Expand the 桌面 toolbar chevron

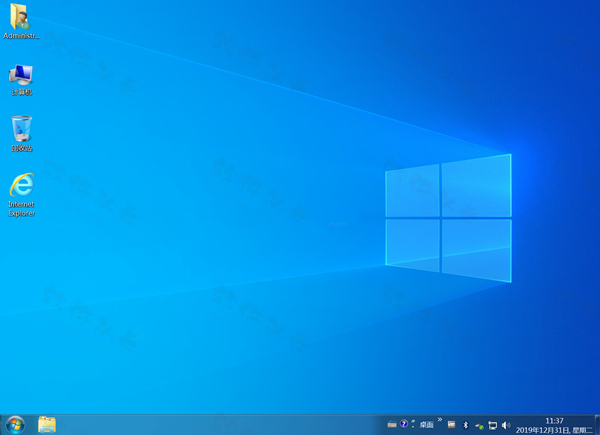coord(440,420)
